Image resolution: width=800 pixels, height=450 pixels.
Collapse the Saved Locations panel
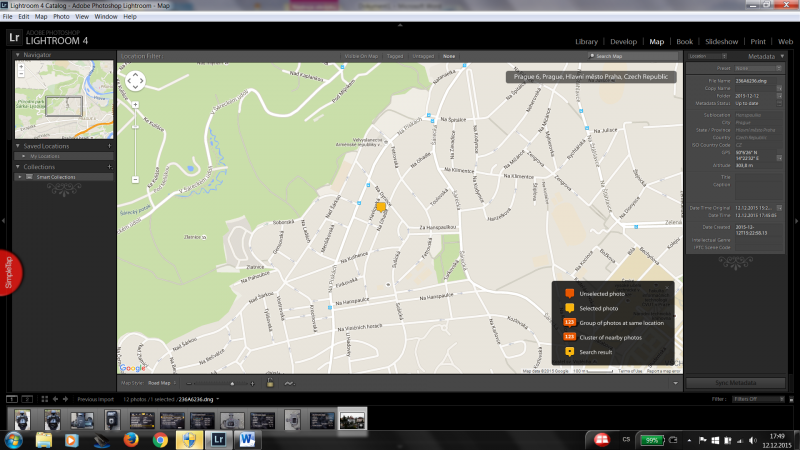click(x=18, y=146)
